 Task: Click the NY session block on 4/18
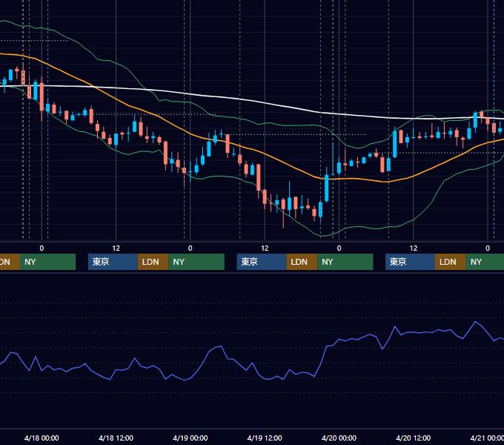tap(196, 262)
